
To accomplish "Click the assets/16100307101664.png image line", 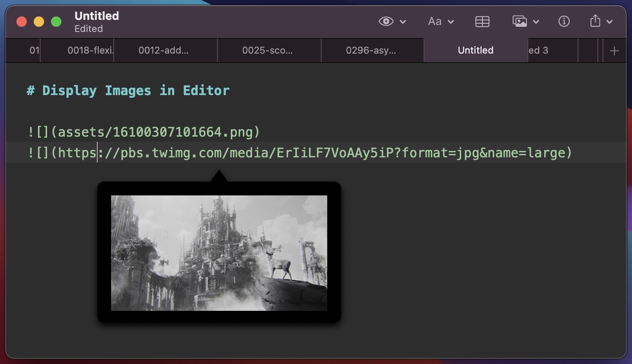I will [x=144, y=132].
